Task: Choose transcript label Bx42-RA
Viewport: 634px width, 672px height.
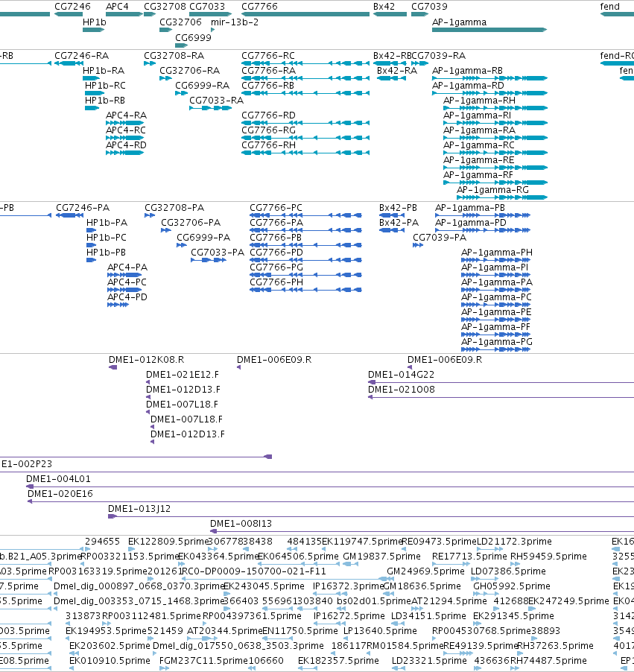Action: coord(397,70)
